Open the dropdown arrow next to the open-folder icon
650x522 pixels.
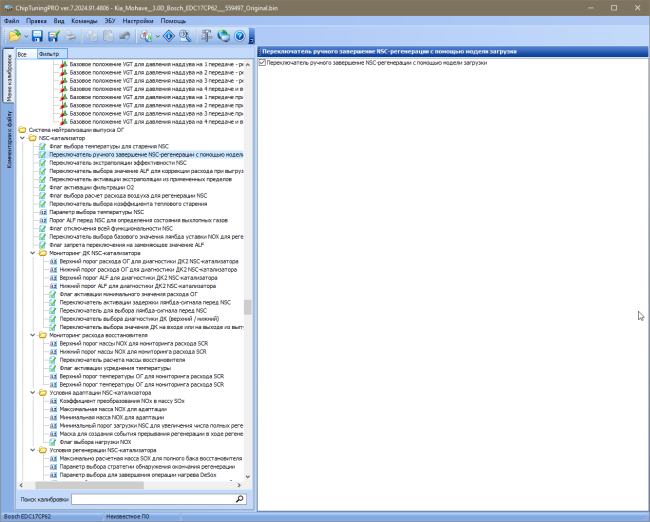26,36
